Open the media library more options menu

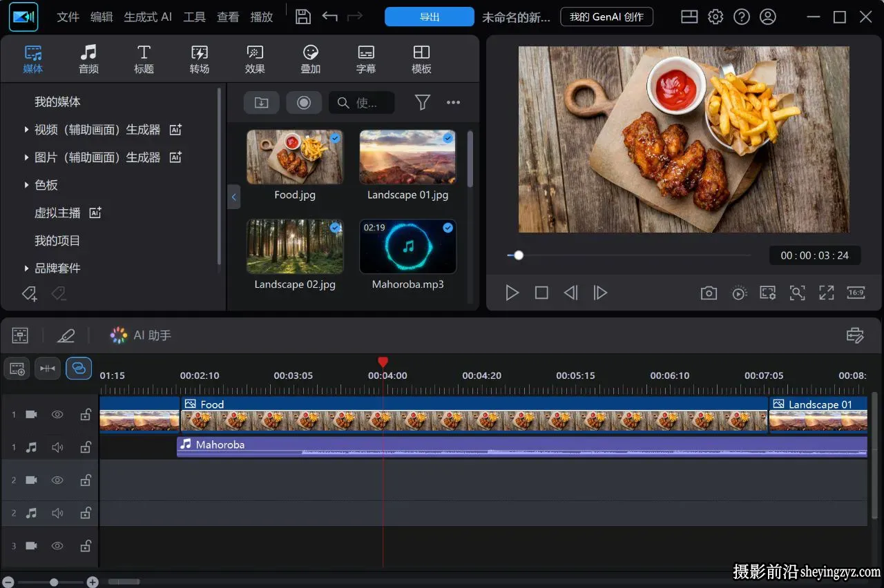(x=453, y=103)
